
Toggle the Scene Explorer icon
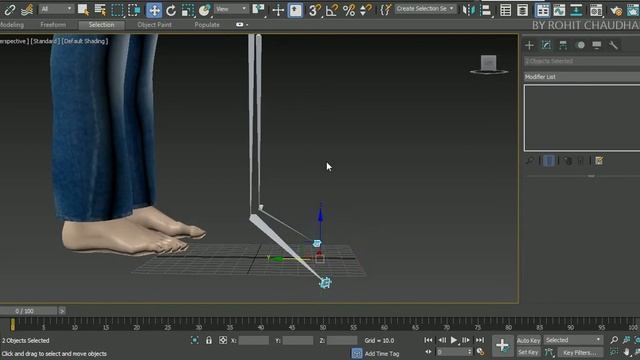click(505, 10)
